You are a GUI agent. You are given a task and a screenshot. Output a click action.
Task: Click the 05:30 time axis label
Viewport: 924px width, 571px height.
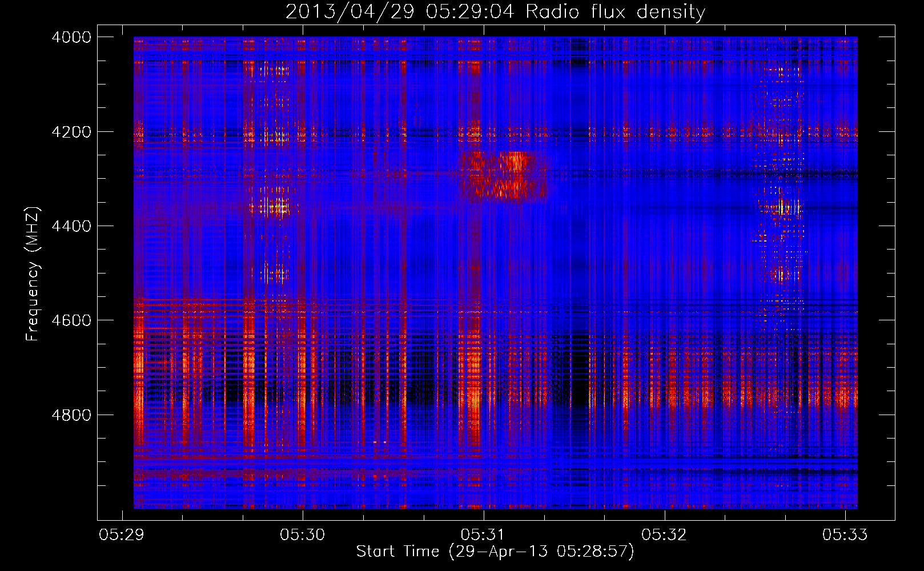point(302,534)
